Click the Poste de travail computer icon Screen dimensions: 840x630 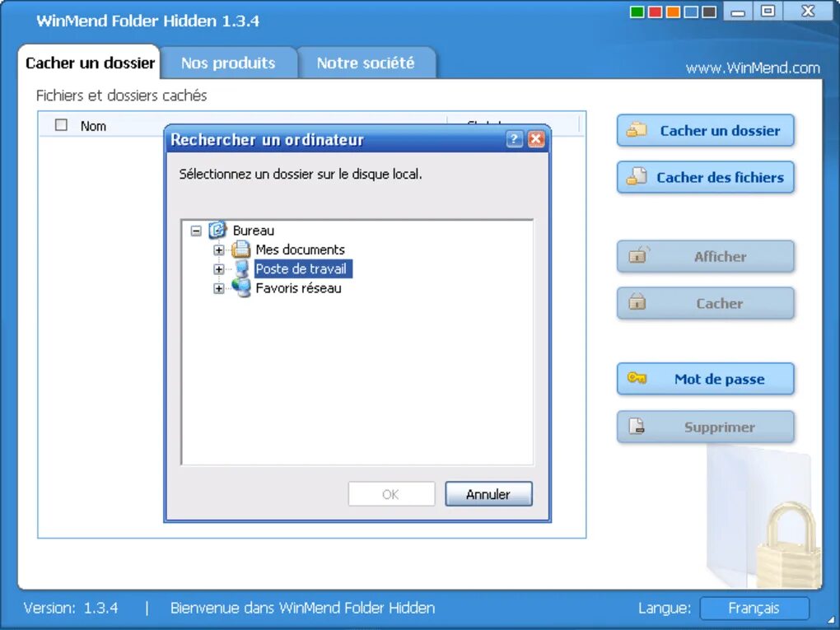pos(242,269)
